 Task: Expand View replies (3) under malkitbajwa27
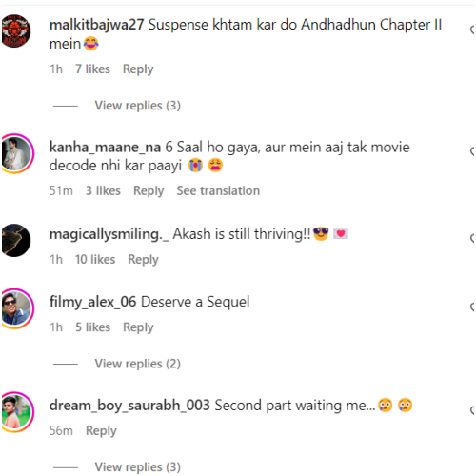point(137,106)
